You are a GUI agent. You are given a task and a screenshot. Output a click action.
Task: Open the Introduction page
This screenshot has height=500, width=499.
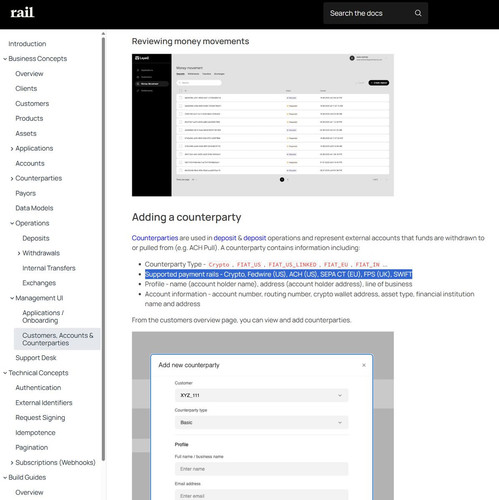pos(27,44)
